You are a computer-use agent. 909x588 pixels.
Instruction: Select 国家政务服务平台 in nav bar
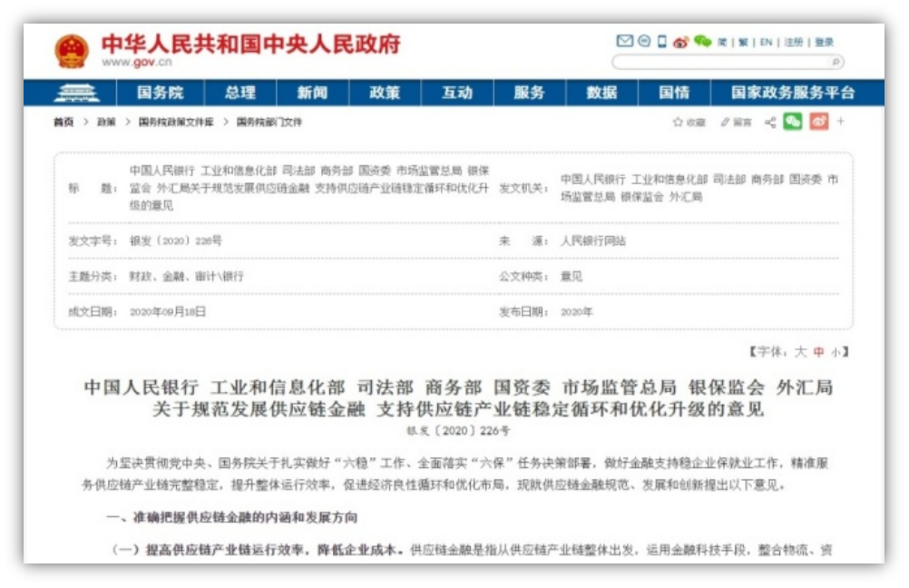pyautogui.click(x=793, y=93)
